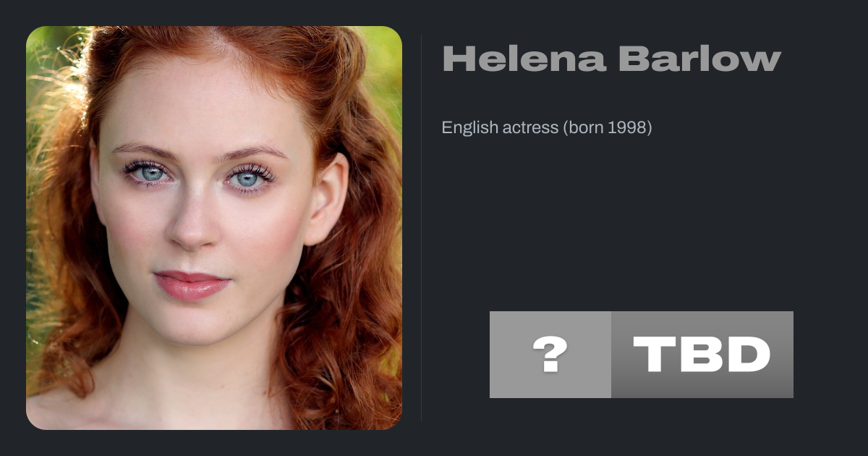Click the light grey box behind question mark
This screenshot has height=456, width=868.
coord(550,355)
